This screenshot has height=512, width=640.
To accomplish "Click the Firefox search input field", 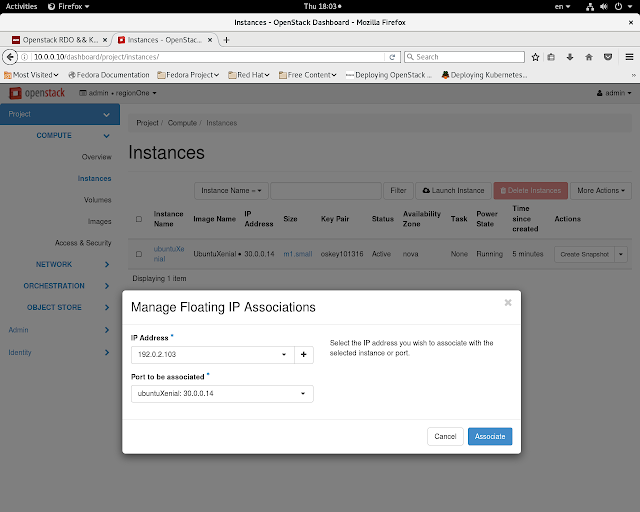I will (464, 57).
